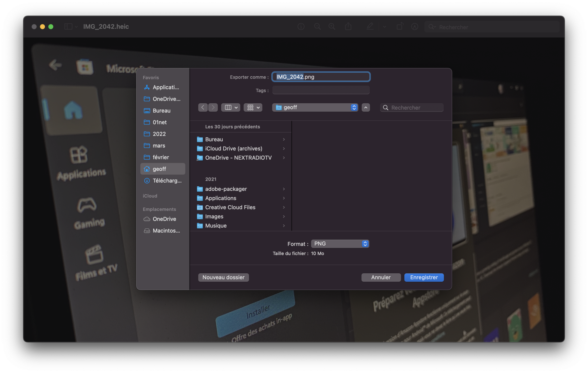588x373 pixels.
Task: Show the Preview markup toolbar icon
Action: pyautogui.click(x=415, y=27)
